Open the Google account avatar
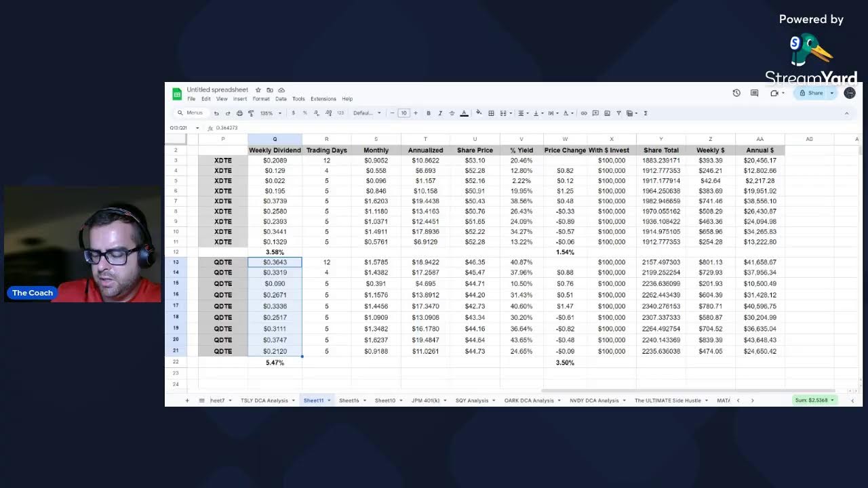This screenshot has width=868, height=488. (850, 93)
